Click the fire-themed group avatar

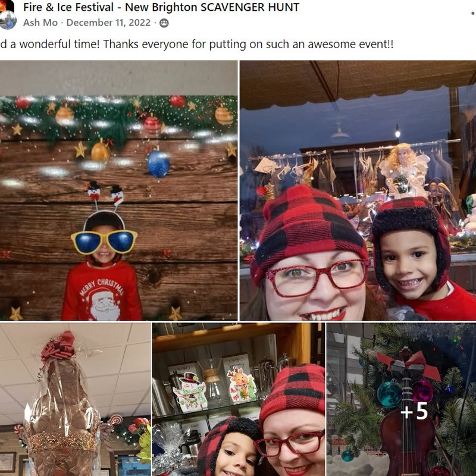[7, 6]
